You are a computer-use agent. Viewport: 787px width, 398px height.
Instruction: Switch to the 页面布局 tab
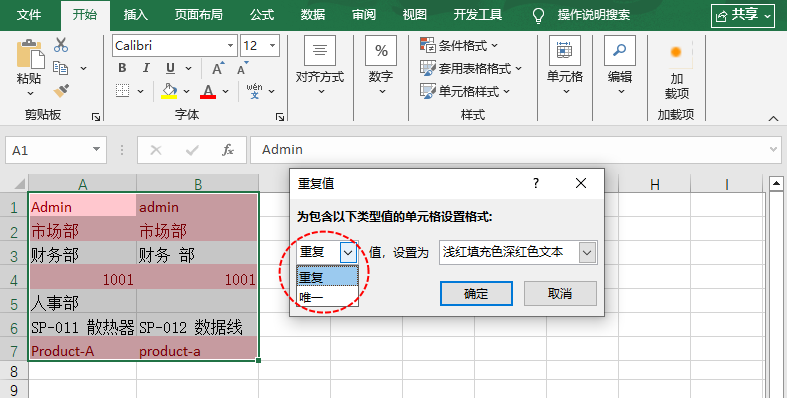coord(199,15)
